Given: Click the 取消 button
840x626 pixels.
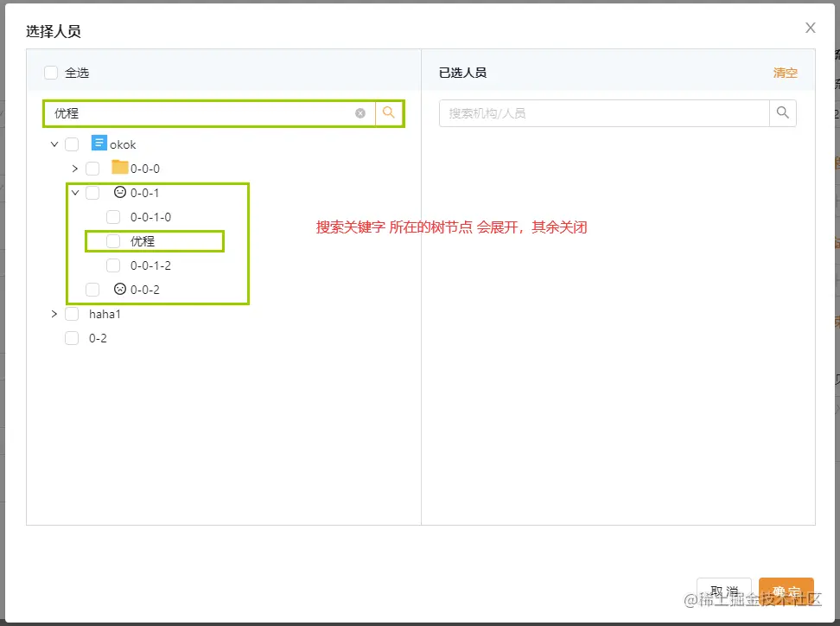Looking at the screenshot, I should click(x=723, y=591).
